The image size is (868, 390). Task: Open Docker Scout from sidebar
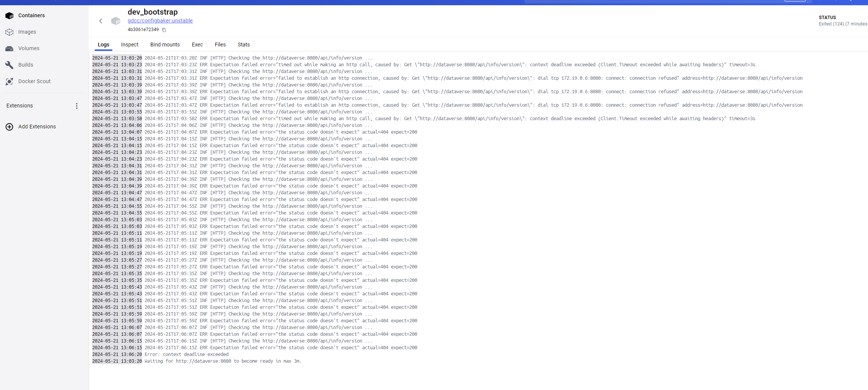(x=34, y=81)
